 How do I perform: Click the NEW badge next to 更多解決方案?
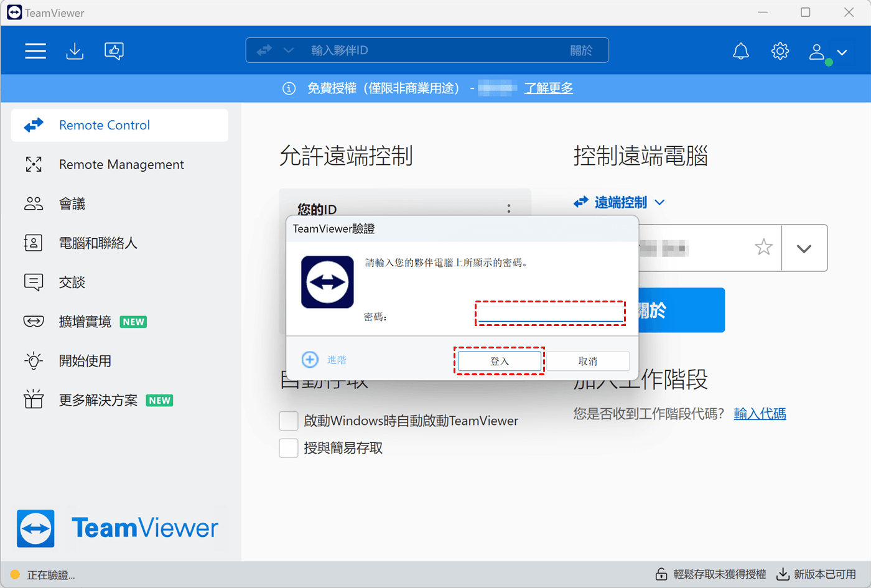160,400
